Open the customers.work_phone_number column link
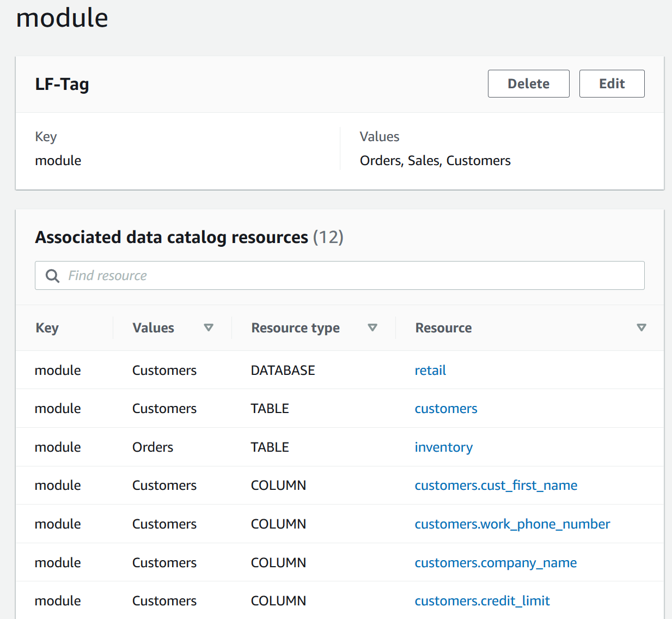Viewport: 672px width, 619px height. (512, 524)
